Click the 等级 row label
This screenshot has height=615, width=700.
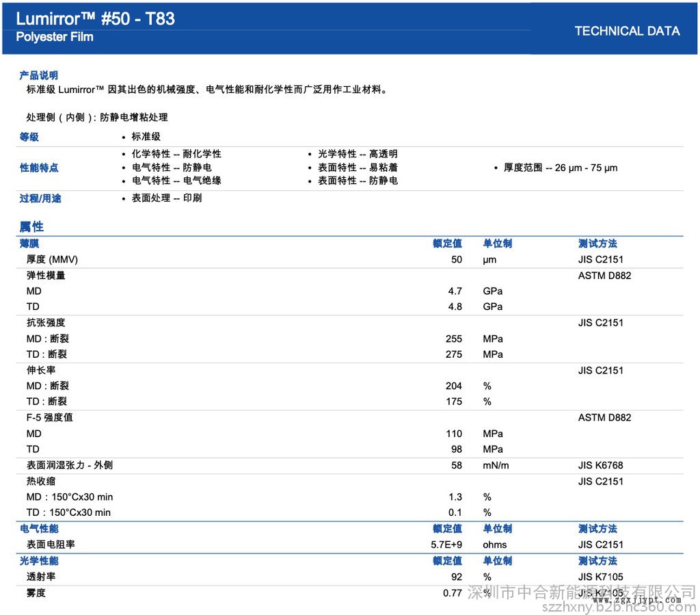29,137
